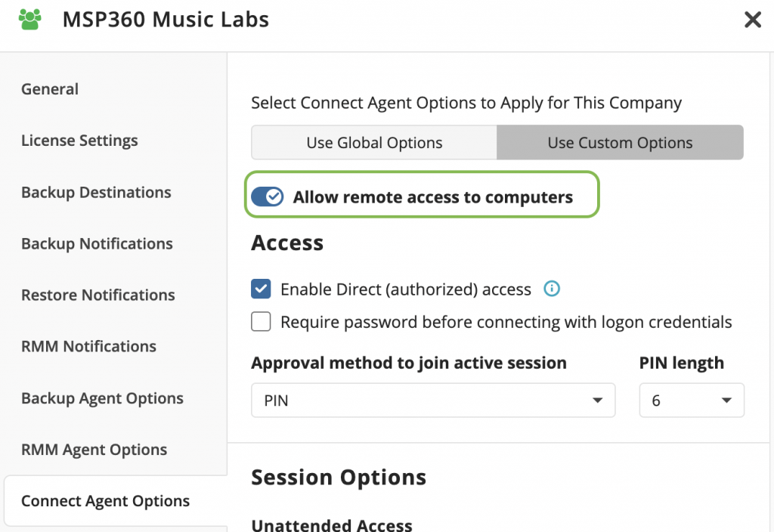Go to License Settings
The width and height of the screenshot is (774, 532).
click(x=79, y=140)
